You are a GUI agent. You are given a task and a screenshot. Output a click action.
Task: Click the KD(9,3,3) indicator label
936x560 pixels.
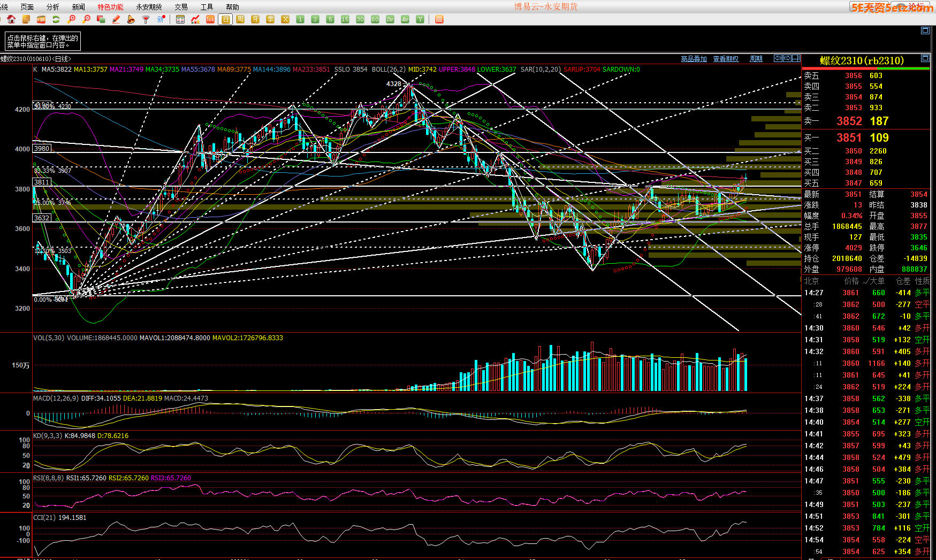[x=48, y=435]
